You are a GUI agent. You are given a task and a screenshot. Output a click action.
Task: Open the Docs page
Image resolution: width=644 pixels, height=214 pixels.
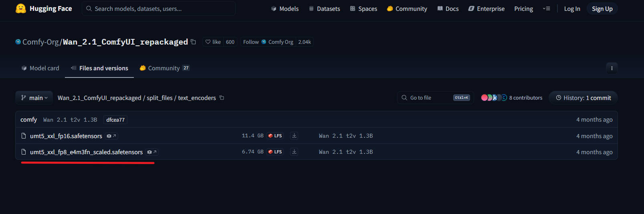[448, 8]
